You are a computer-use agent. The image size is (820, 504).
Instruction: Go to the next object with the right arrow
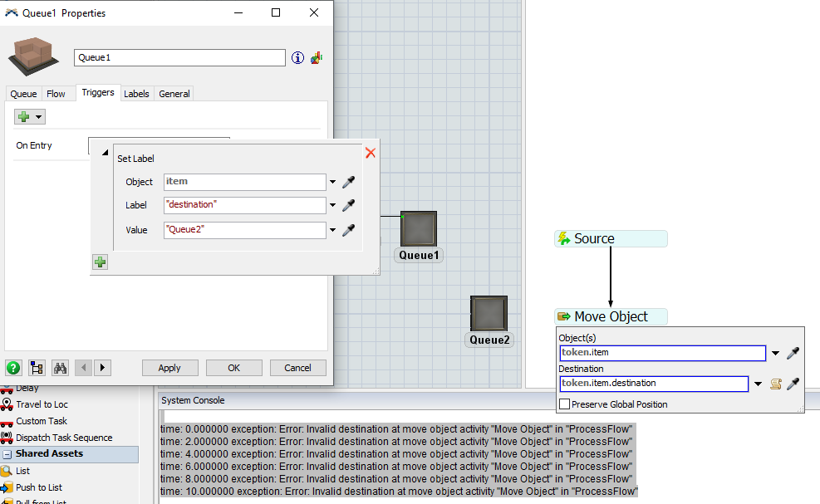102,368
